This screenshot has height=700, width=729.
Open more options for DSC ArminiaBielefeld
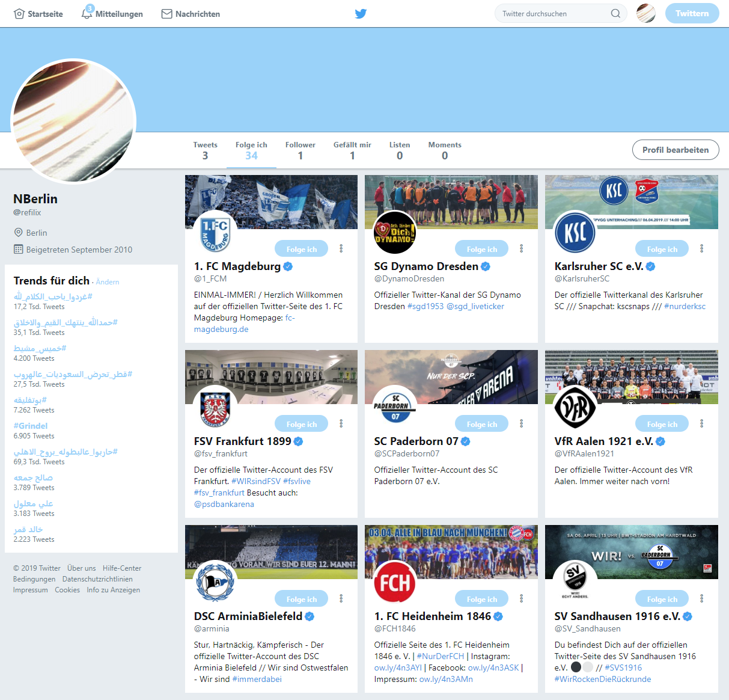pyautogui.click(x=341, y=598)
